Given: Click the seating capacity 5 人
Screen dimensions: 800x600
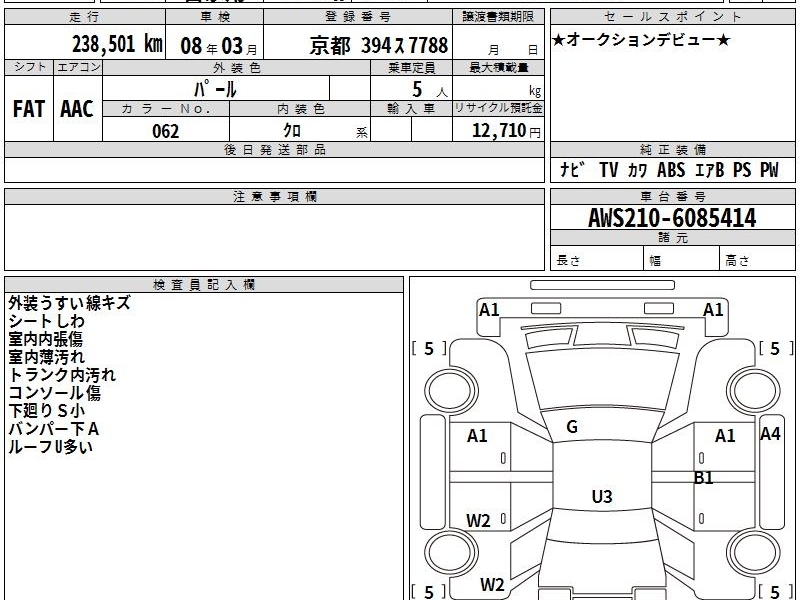Looking at the screenshot, I should pyautogui.click(x=429, y=90).
